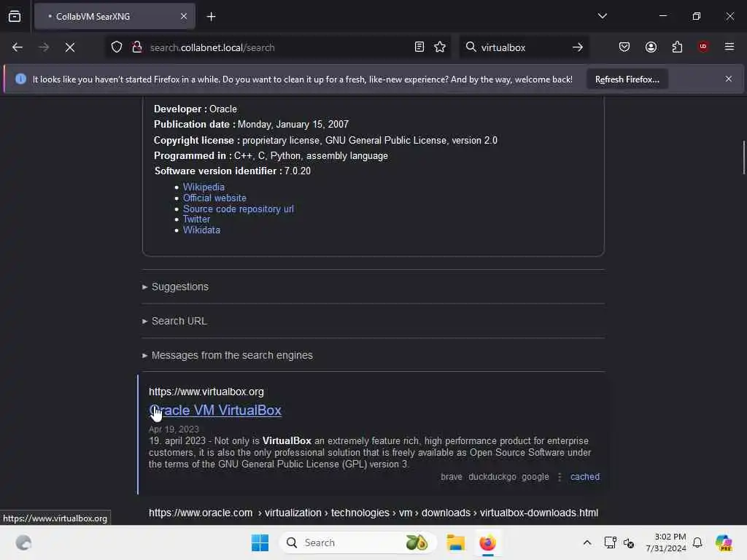
Task: Click the duckduckgo engine label
Action: pos(492,477)
